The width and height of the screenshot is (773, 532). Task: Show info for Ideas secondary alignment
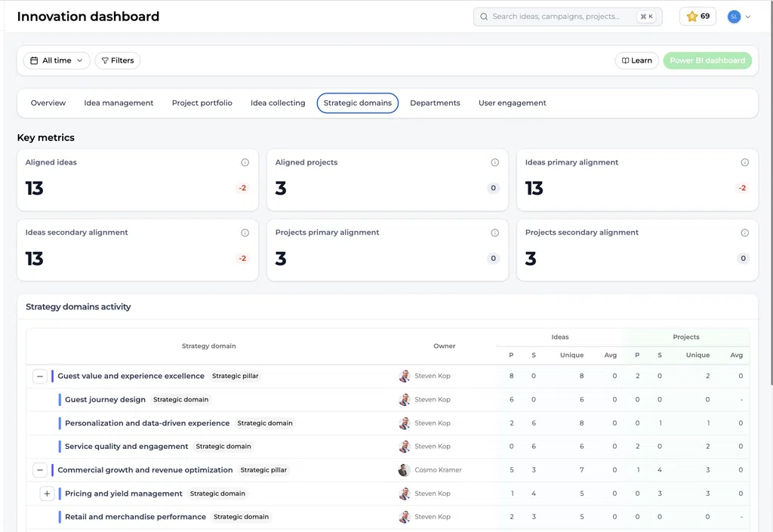[x=245, y=233]
